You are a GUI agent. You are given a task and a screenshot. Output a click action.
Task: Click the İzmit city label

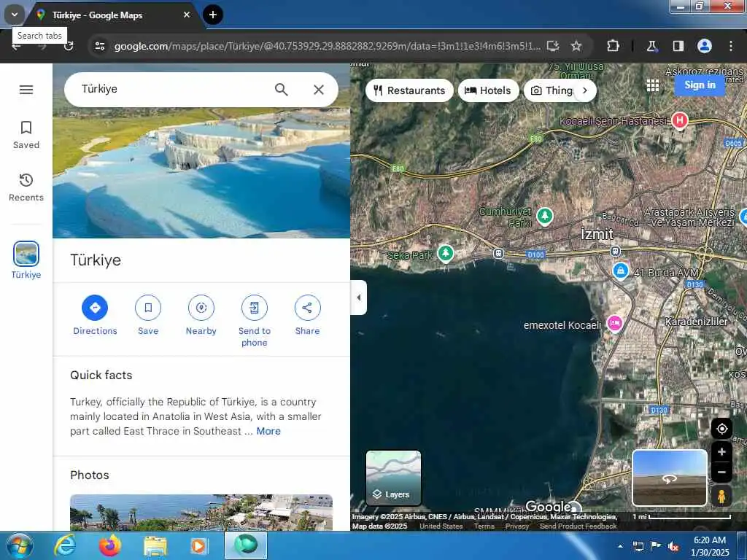(x=597, y=234)
